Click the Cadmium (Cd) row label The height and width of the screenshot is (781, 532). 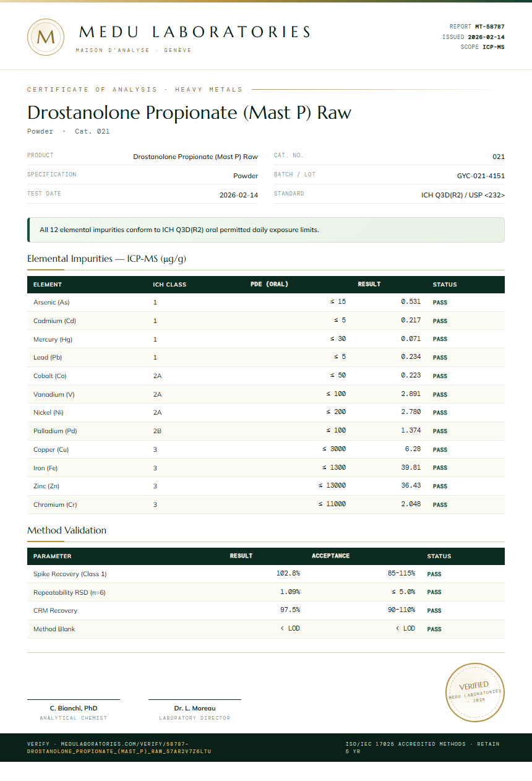click(54, 321)
